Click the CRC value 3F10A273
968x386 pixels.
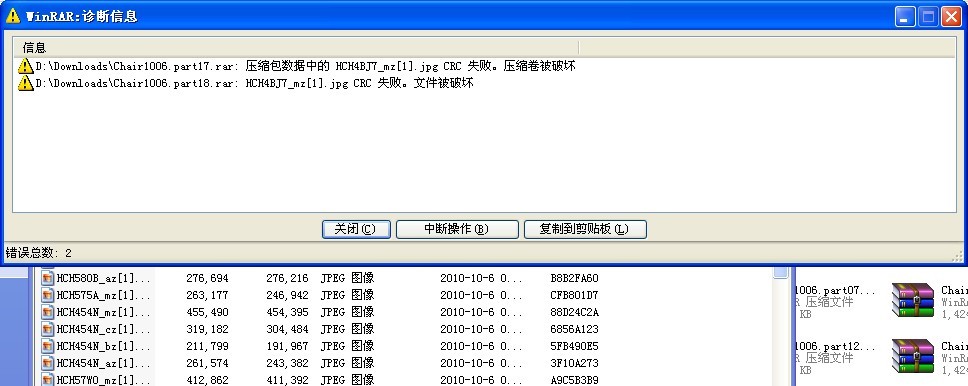point(574,363)
